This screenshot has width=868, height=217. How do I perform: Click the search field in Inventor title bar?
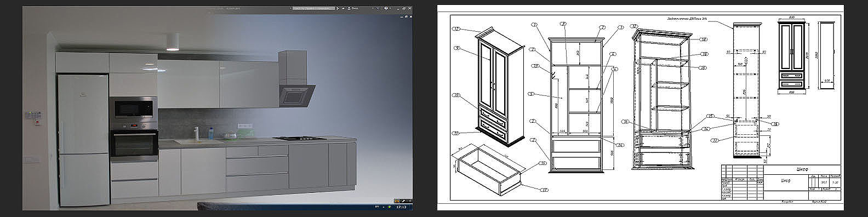coord(313,8)
